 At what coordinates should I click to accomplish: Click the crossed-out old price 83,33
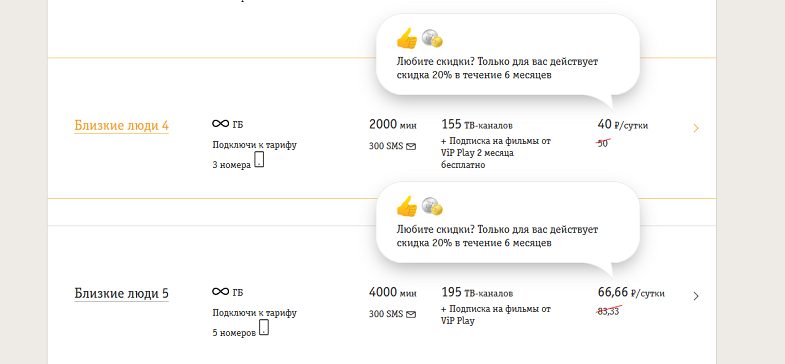[608, 311]
